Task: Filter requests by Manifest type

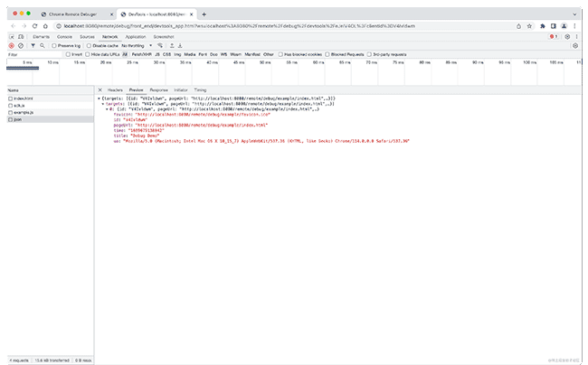Action: click(252, 54)
